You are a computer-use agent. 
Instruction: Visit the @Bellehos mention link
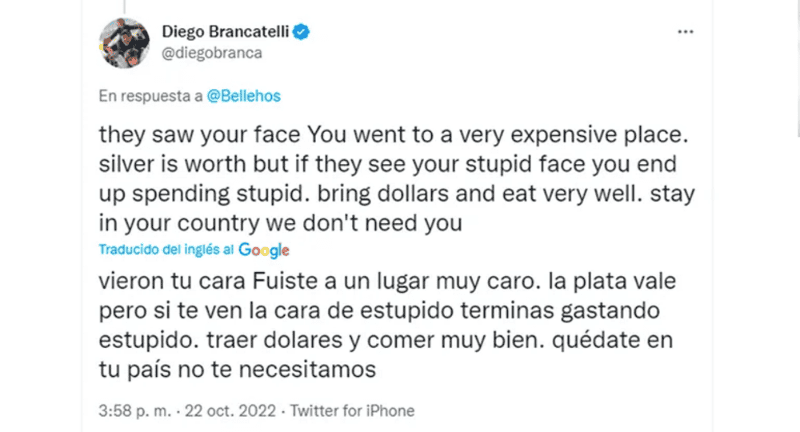coord(246,97)
